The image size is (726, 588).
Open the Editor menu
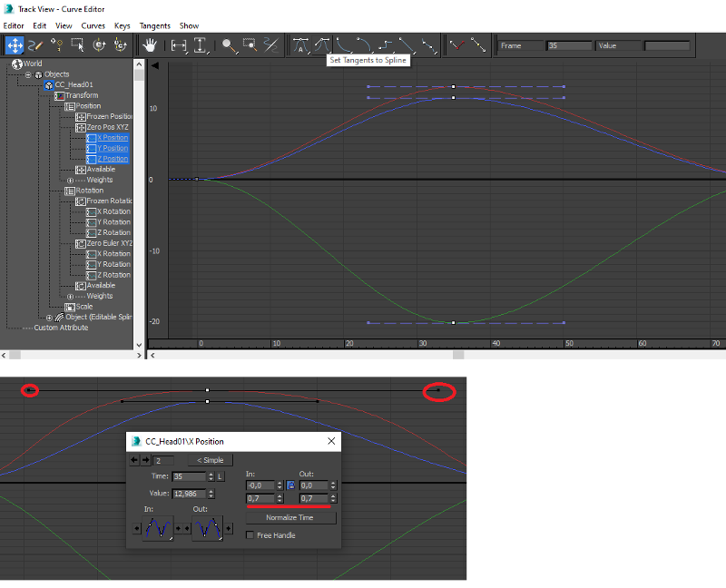point(14,26)
